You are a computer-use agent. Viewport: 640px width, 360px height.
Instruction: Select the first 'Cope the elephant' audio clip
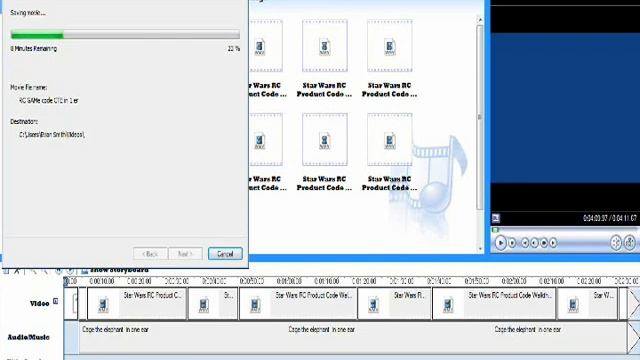coord(115,329)
